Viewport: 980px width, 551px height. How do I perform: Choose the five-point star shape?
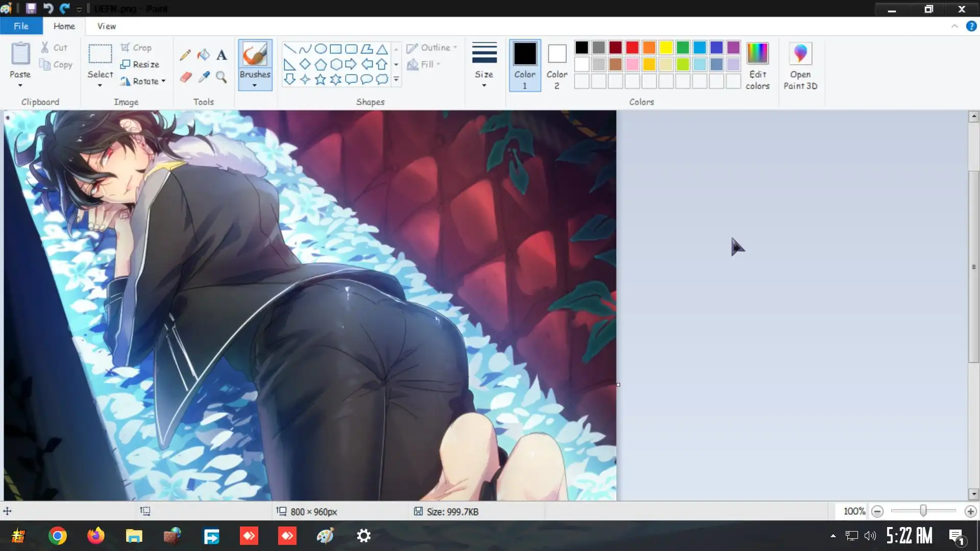320,79
